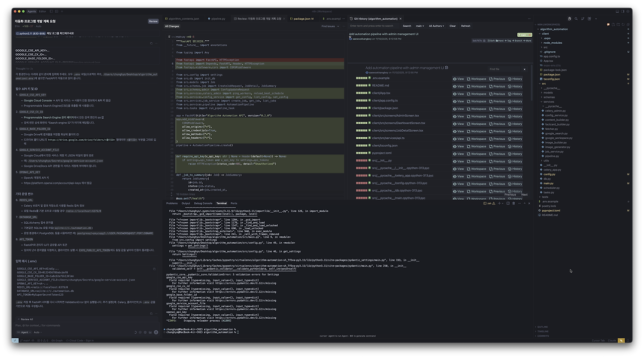The width and height of the screenshot is (644, 358).
Task: Open the Extensions icon in the sidebar header
Action: 589,19
